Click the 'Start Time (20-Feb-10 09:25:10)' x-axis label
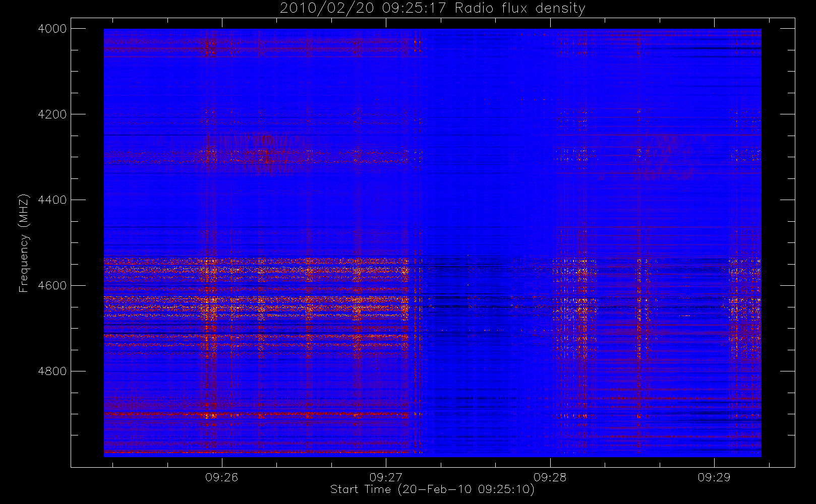Image resolution: width=816 pixels, height=504 pixels. click(432, 489)
